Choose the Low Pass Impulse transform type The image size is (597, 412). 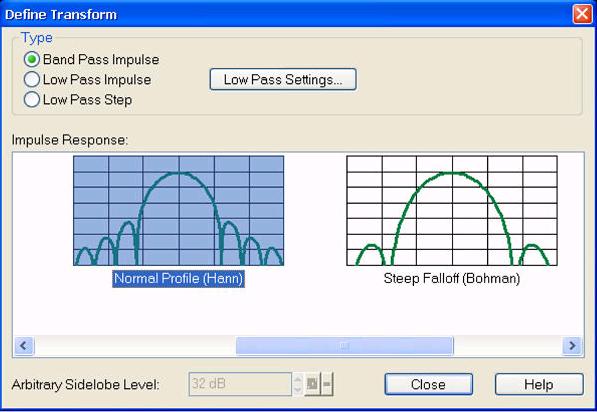[x=32, y=80]
